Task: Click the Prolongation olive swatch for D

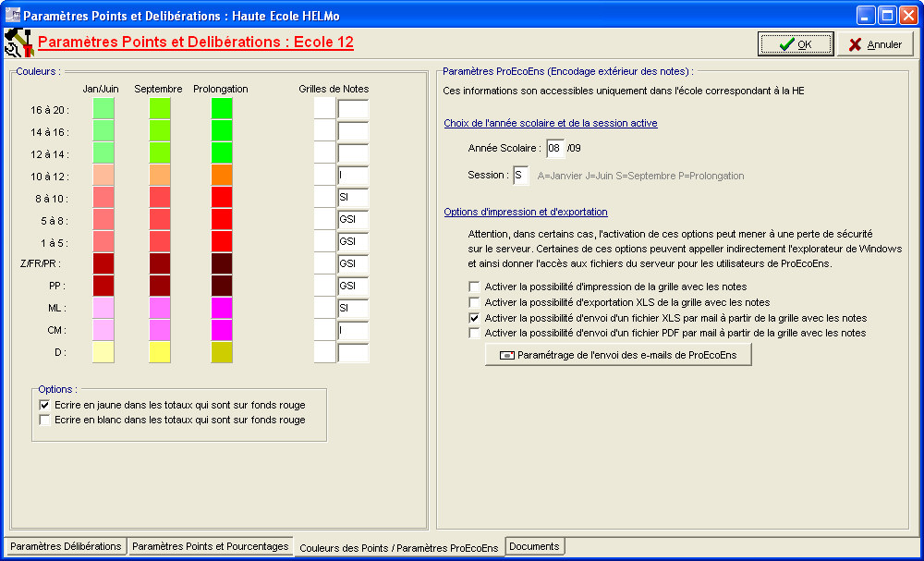Action: (x=222, y=352)
